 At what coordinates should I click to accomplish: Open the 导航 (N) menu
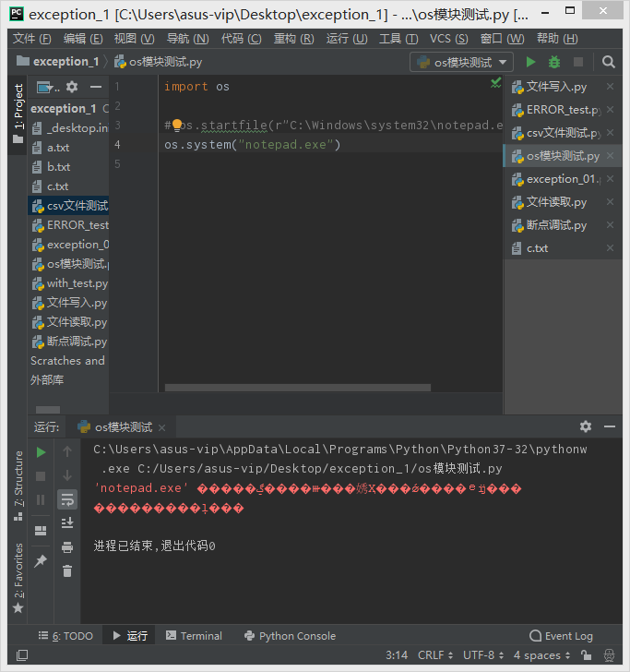pyautogui.click(x=187, y=39)
